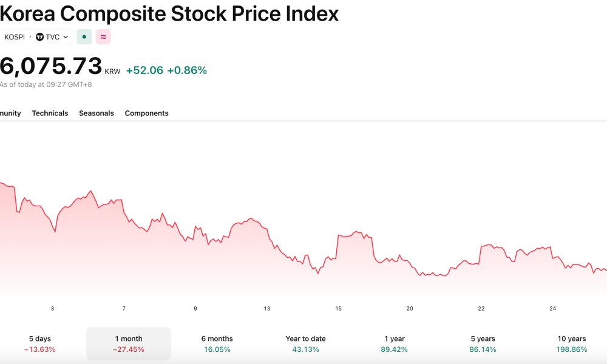Screen dimensions: 607x364
Task: Click the +52.06 price change value
Action: (145, 70)
